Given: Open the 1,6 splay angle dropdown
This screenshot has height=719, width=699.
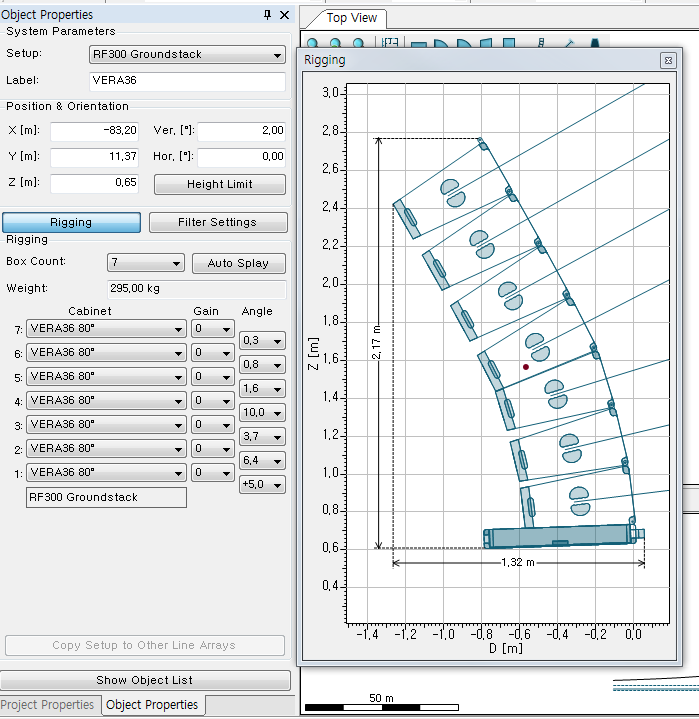Looking at the screenshot, I should [x=262, y=389].
